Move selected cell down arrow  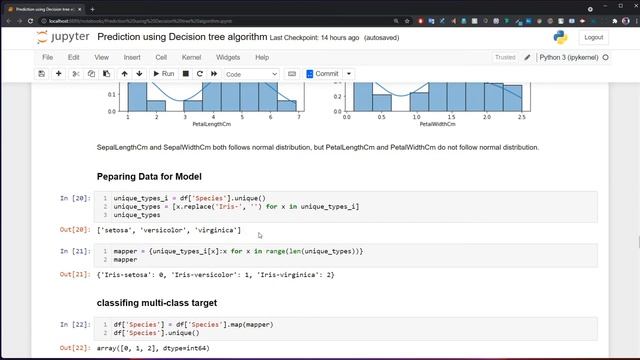coord(140,74)
